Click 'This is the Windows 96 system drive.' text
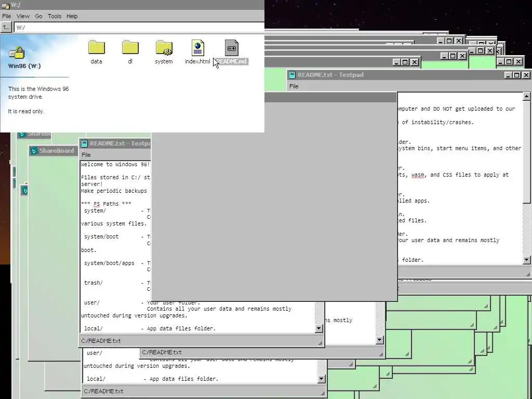This screenshot has width=532, height=399. pos(38,93)
